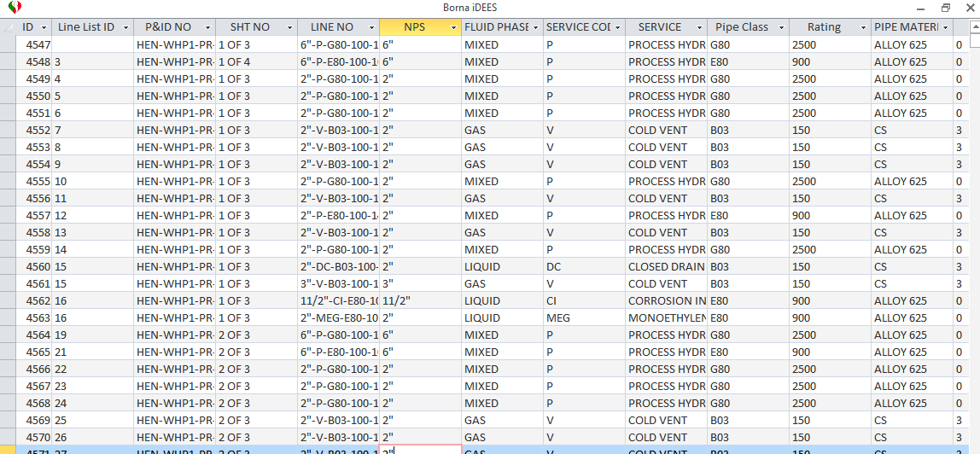Open the LINE NO column dropdown arrow
This screenshot has width=980, height=454.
372,27
